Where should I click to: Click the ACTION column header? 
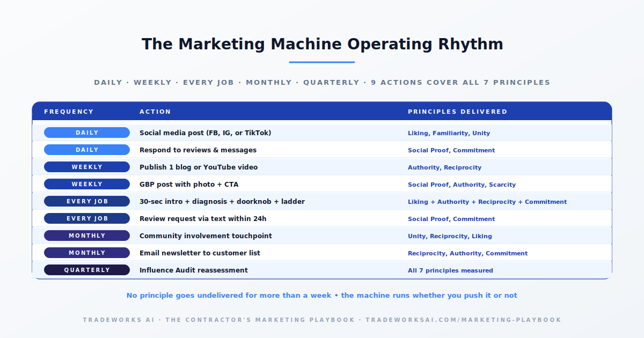coord(155,112)
